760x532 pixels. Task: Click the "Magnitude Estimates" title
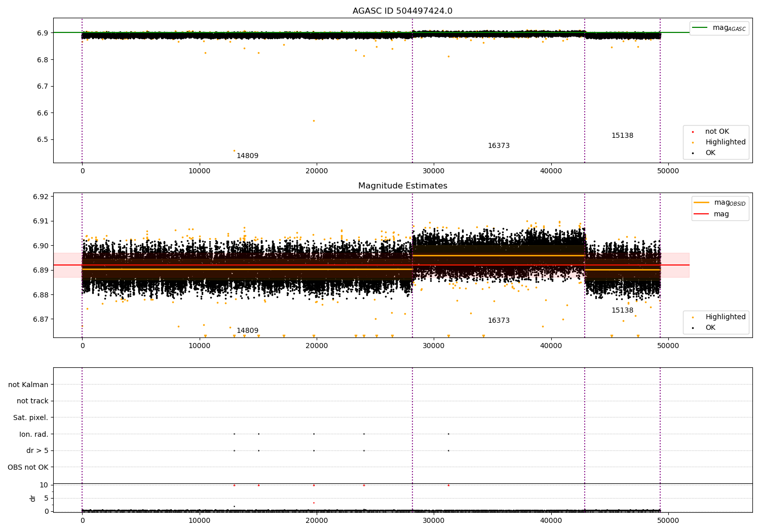tap(403, 186)
